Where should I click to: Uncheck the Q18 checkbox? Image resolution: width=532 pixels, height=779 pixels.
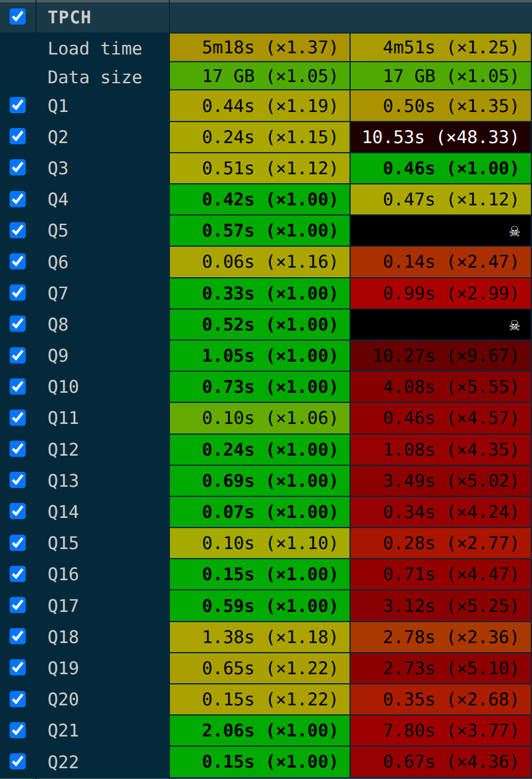[x=18, y=636]
